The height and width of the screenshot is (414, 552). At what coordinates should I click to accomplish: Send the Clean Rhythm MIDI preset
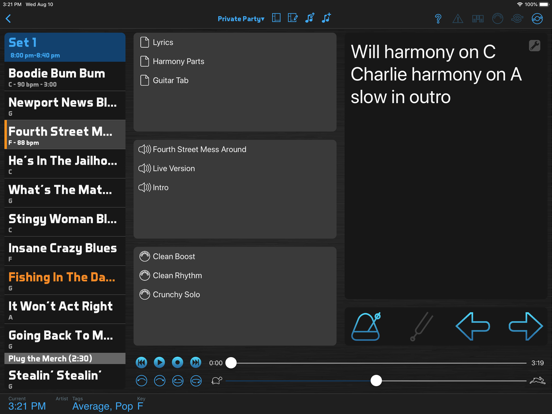235,275
